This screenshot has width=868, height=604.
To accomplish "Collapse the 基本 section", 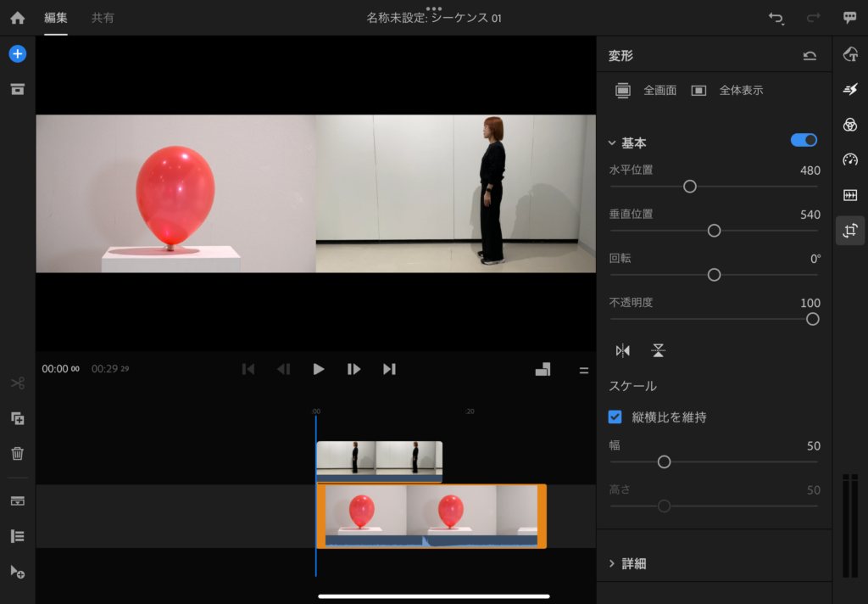I will [x=612, y=143].
